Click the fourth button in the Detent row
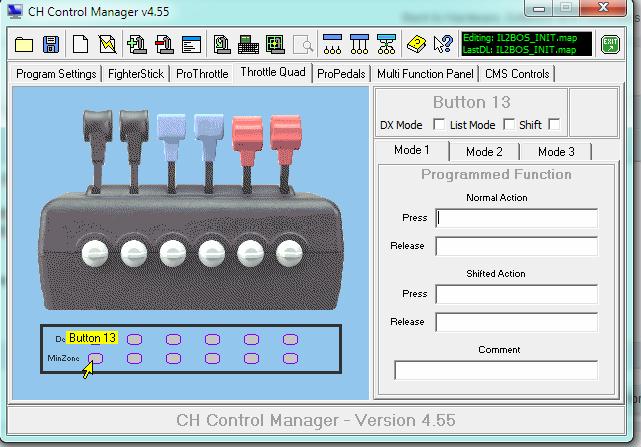 [x=212, y=339]
